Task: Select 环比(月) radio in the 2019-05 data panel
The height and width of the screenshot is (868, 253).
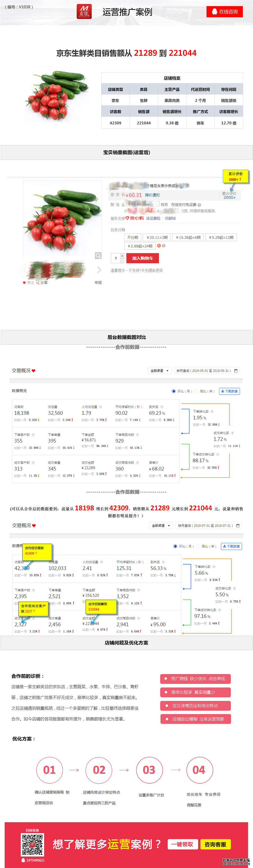Action: pyautogui.click(x=174, y=391)
